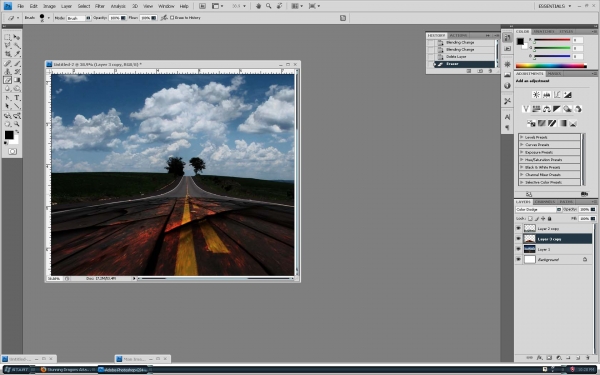Screen dimensions: 600x375
Task: Hide the Background layer
Action: [x=518, y=259]
